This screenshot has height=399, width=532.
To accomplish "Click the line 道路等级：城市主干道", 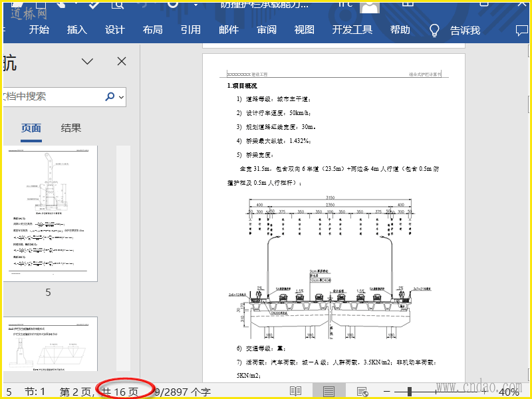I will point(274,99).
